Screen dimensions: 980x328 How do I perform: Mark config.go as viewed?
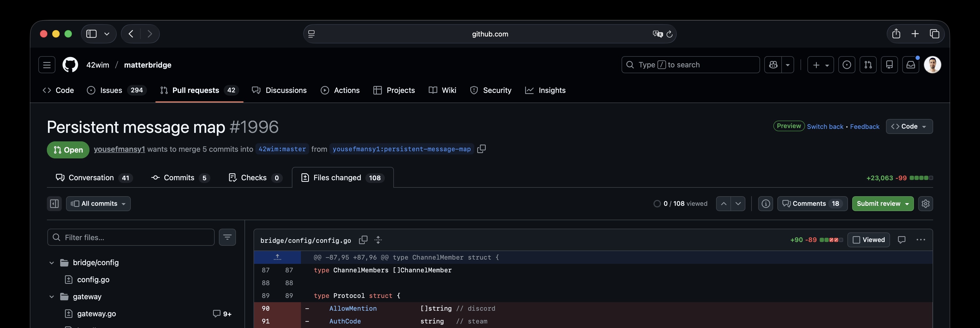[869, 240]
